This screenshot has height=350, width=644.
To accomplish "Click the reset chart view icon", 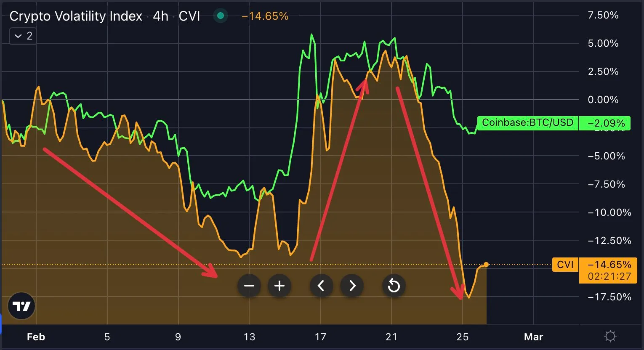I will (x=394, y=286).
